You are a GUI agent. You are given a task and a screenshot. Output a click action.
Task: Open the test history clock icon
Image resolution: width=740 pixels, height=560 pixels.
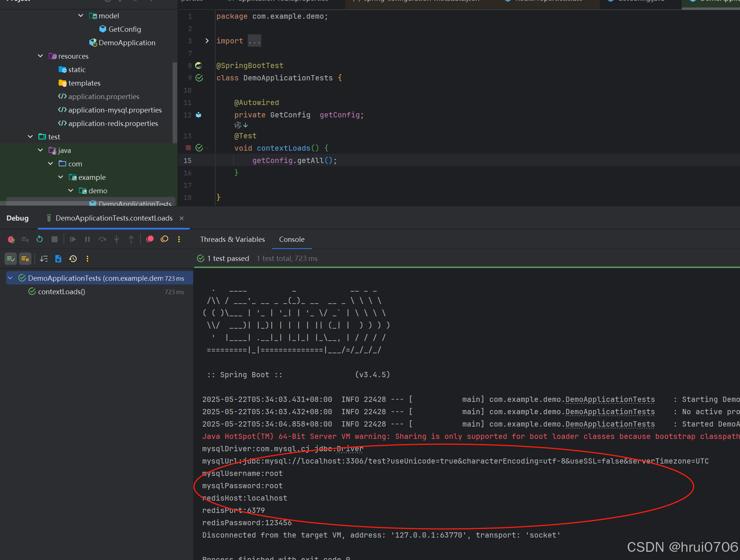[x=73, y=259]
